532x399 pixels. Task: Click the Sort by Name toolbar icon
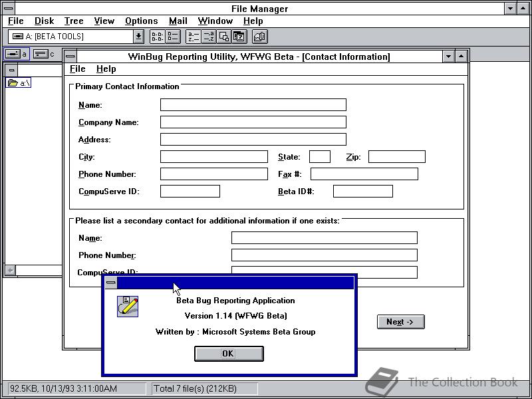(x=194, y=37)
